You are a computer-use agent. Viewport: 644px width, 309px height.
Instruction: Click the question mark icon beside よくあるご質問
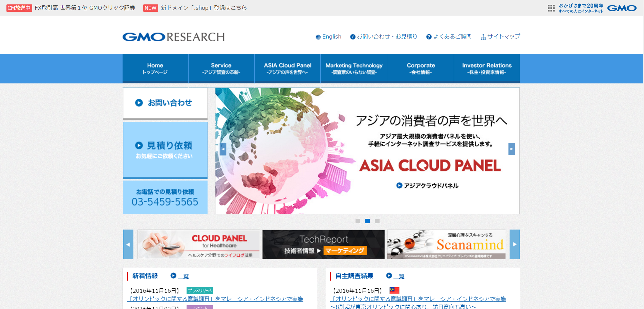pyautogui.click(x=429, y=37)
